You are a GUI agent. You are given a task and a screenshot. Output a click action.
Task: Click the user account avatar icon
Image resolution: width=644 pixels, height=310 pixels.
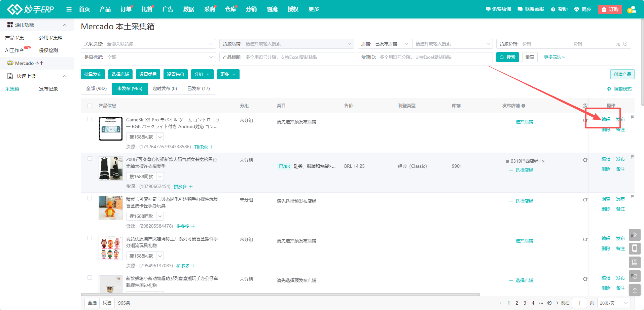click(x=632, y=9)
